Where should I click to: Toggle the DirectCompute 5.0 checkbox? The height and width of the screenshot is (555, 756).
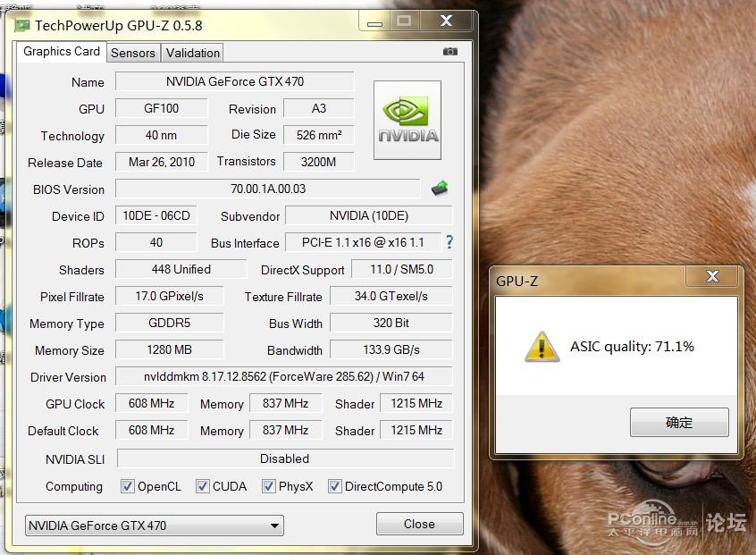pyautogui.click(x=334, y=486)
